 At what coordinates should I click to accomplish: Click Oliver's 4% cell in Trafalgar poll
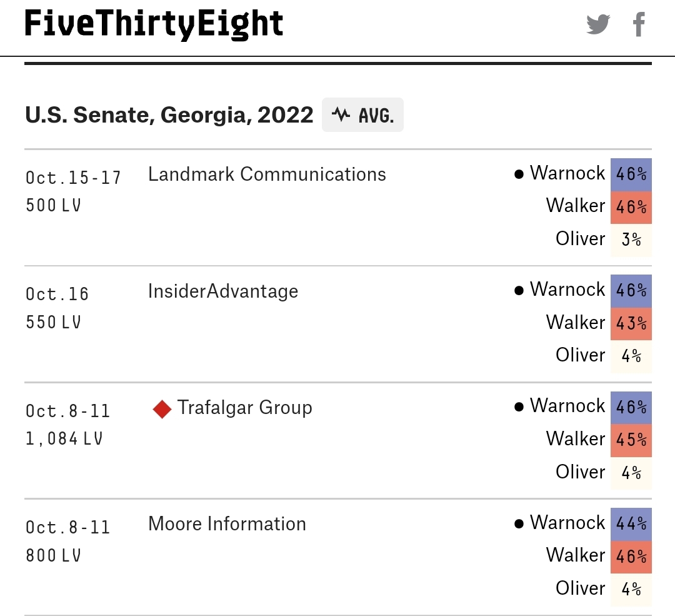(631, 473)
